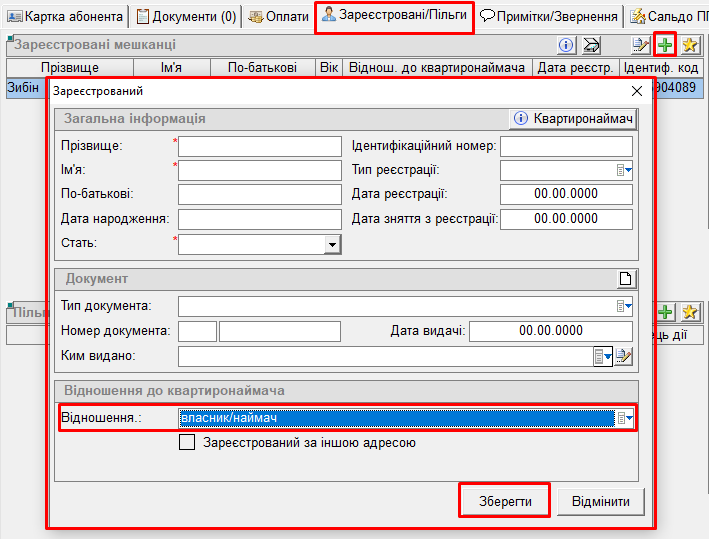Click the green plus icon in benefits panel
Image resolution: width=709 pixels, height=539 pixels.
(665, 313)
